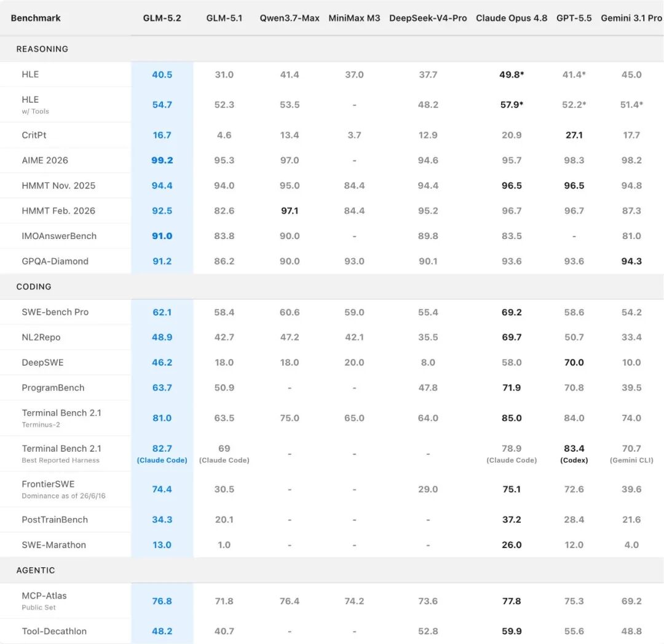
Task: Click the NL2Repo row label
Action: click(41, 337)
